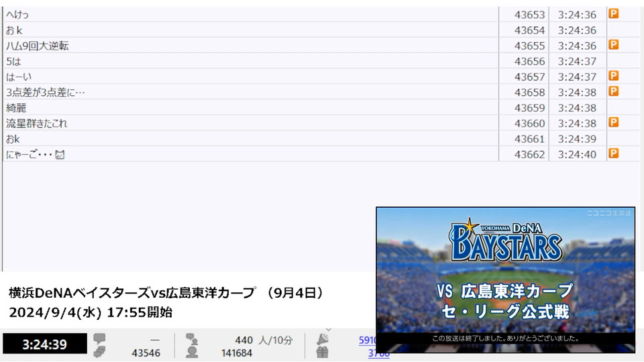Select the comment 'ハム9回大逆転'
The width and height of the screenshot is (644, 362).
[38, 46]
